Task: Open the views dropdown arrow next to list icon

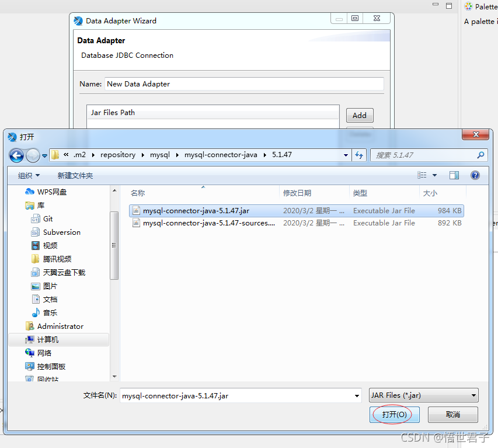Action: tap(434, 175)
